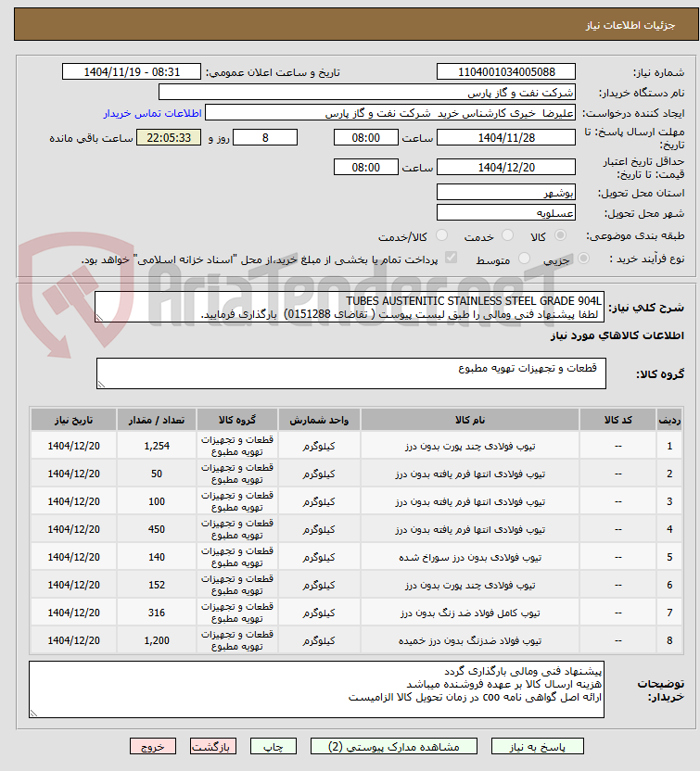This screenshot has width=700, height=771.
Task: Click the اطلاعات کالاهای مورد نیاز heading
Action: 617,335
